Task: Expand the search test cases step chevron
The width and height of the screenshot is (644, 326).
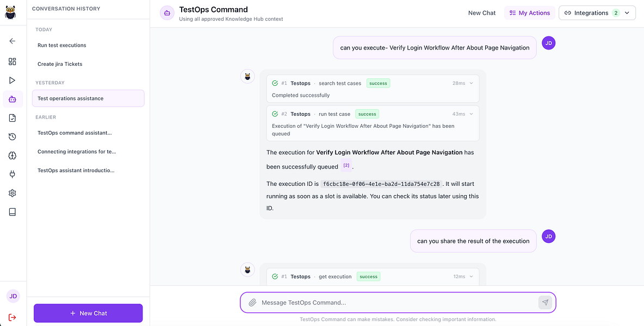Action: tap(471, 83)
